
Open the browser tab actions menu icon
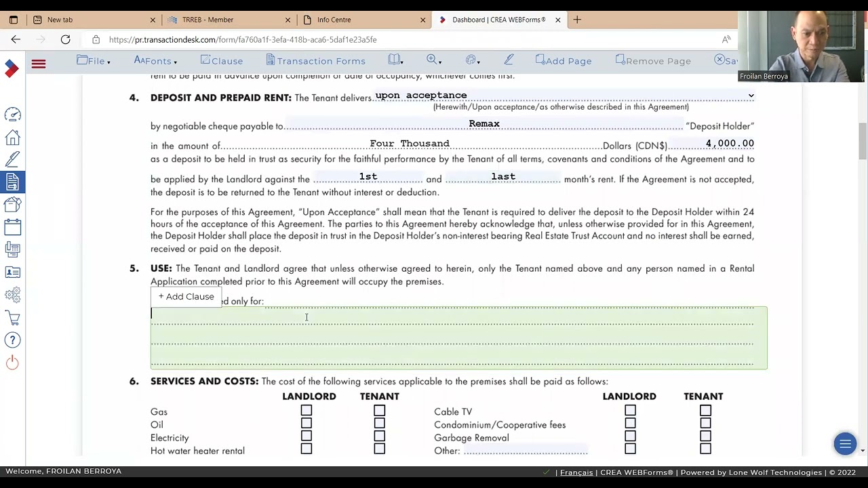coord(13,20)
